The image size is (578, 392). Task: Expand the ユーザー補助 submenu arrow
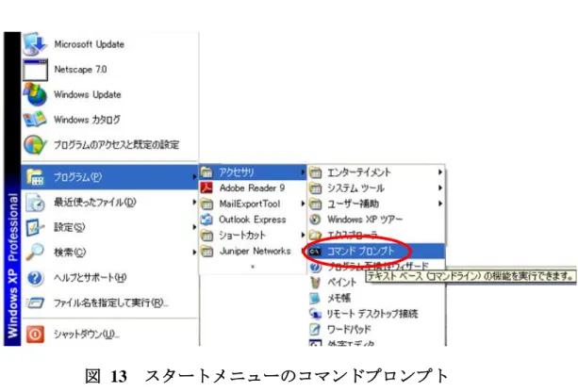pos(439,204)
